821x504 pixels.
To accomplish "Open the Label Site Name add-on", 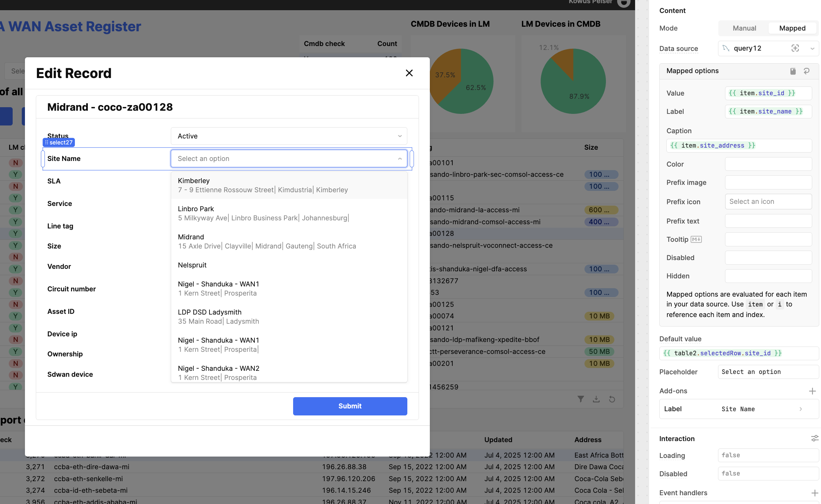I will [739, 409].
